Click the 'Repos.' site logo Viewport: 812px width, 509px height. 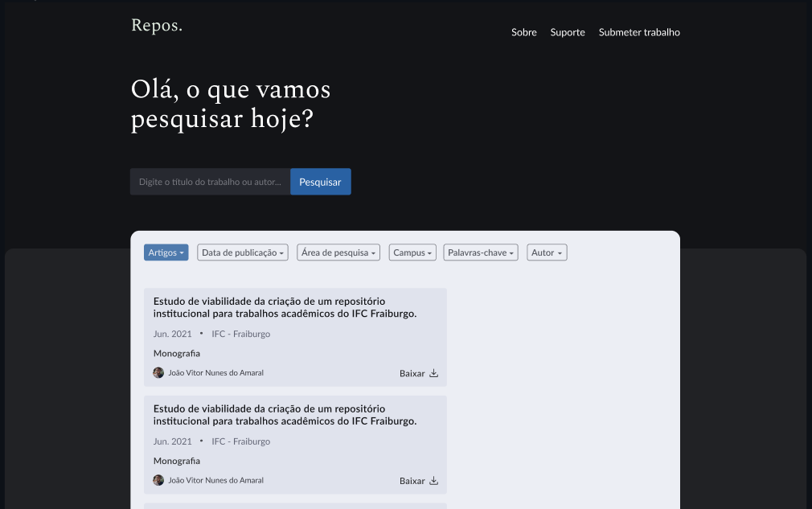[156, 25]
